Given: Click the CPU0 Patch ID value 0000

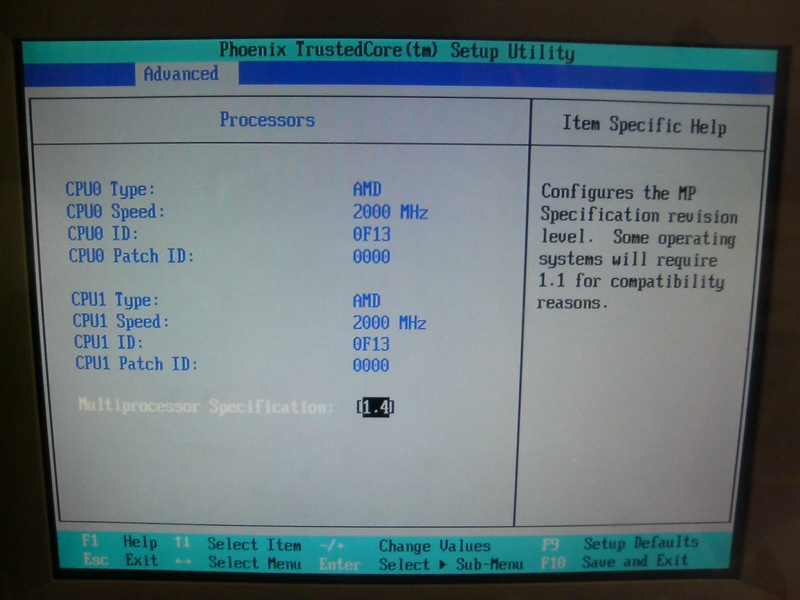Looking at the screenshot, I should click(x=371, y=256).
